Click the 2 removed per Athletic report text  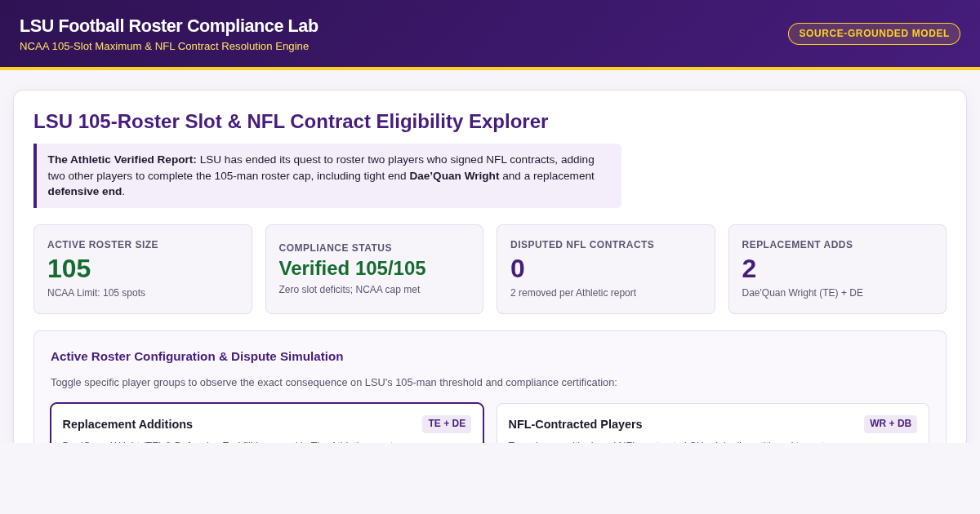coord(573,293)
